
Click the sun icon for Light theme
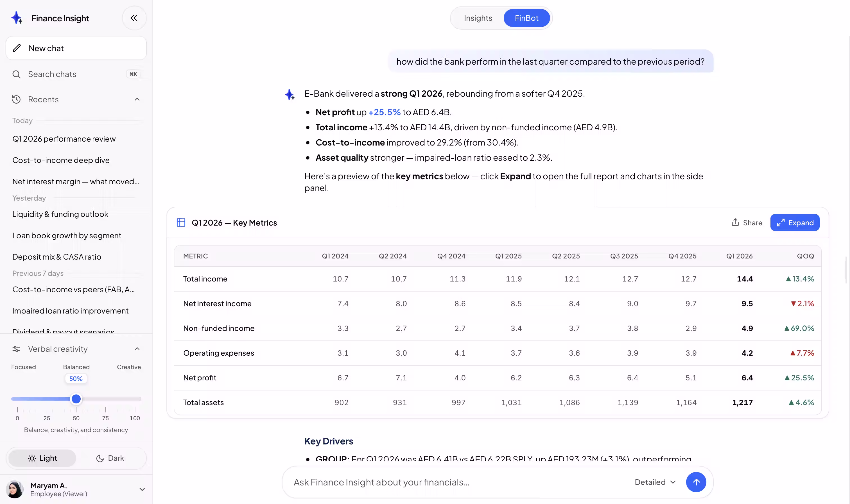click(32, 458)
